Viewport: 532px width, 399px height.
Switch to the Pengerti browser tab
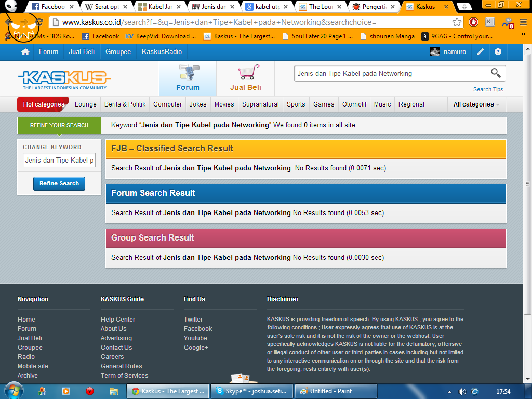click(374, 7)
